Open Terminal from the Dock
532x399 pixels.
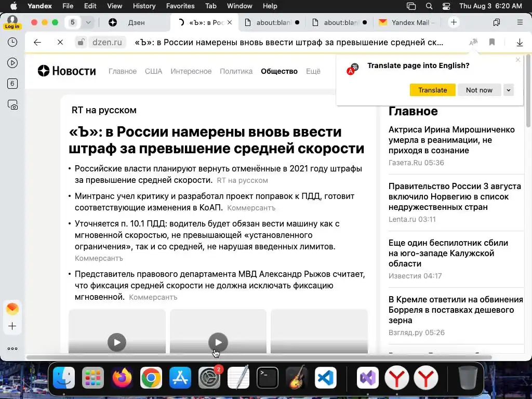coord(268,378)
